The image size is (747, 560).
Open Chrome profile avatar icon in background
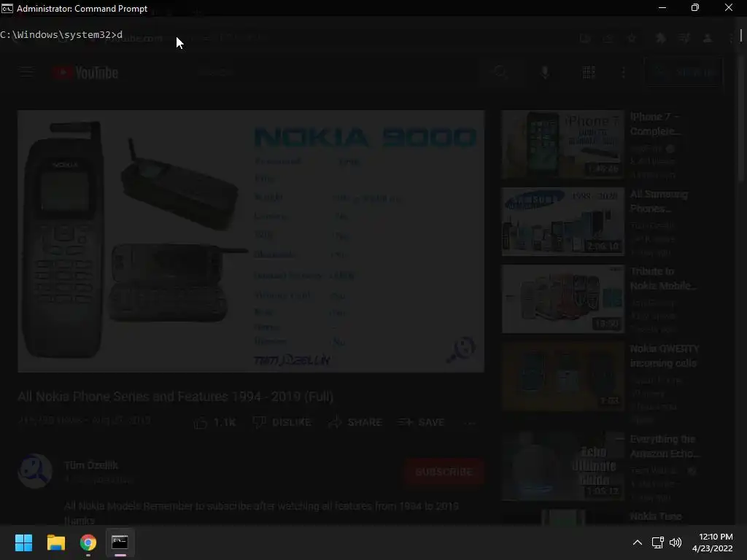coord(708,38)
